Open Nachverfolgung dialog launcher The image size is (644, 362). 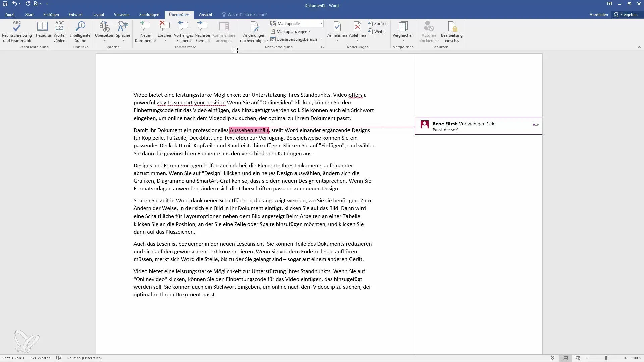pos(322,47)
